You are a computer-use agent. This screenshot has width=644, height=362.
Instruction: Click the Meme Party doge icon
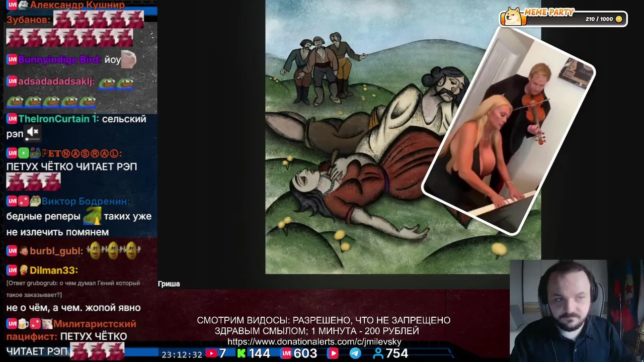tap(513, 17)
